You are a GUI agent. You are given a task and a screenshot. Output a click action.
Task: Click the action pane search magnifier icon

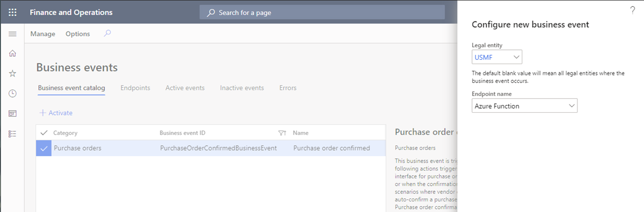click(107, 34)
